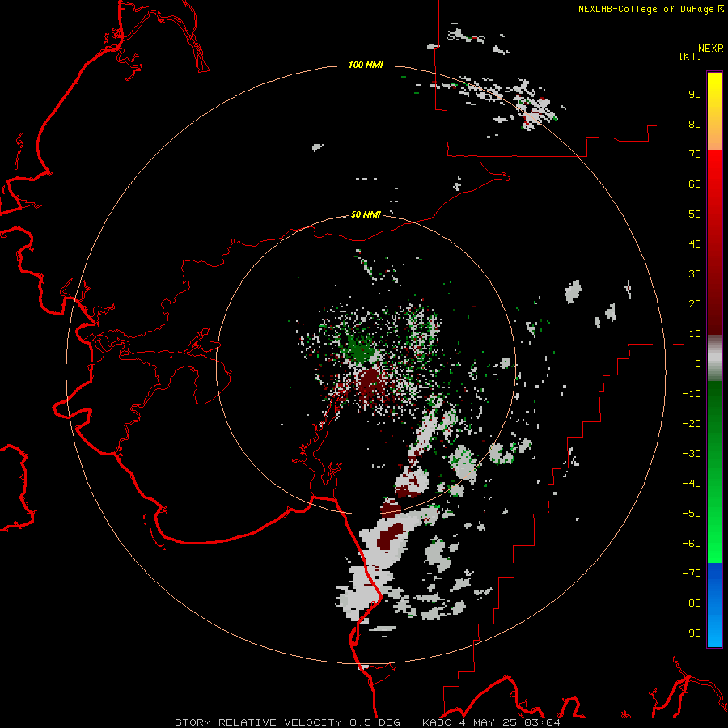Click the "NEXR" label above the color scale
728x728 pixels.
pyautogui.click(x=710, y=49)
